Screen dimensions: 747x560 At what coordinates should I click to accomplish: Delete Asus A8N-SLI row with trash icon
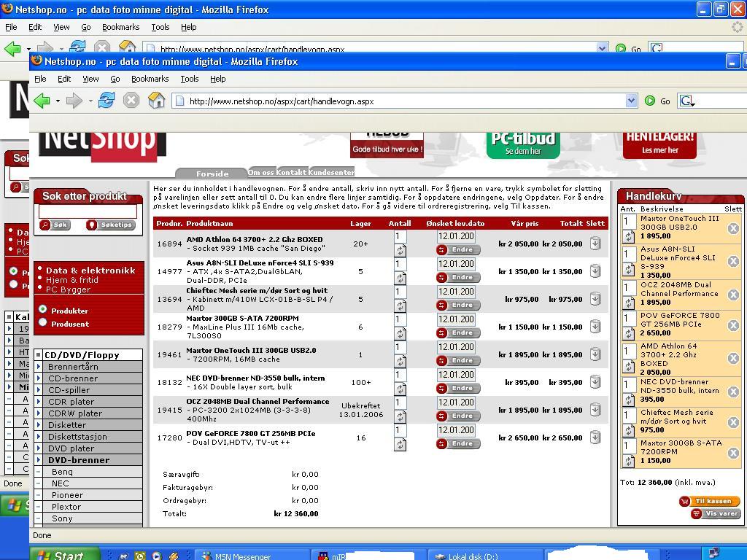point(595,271)
